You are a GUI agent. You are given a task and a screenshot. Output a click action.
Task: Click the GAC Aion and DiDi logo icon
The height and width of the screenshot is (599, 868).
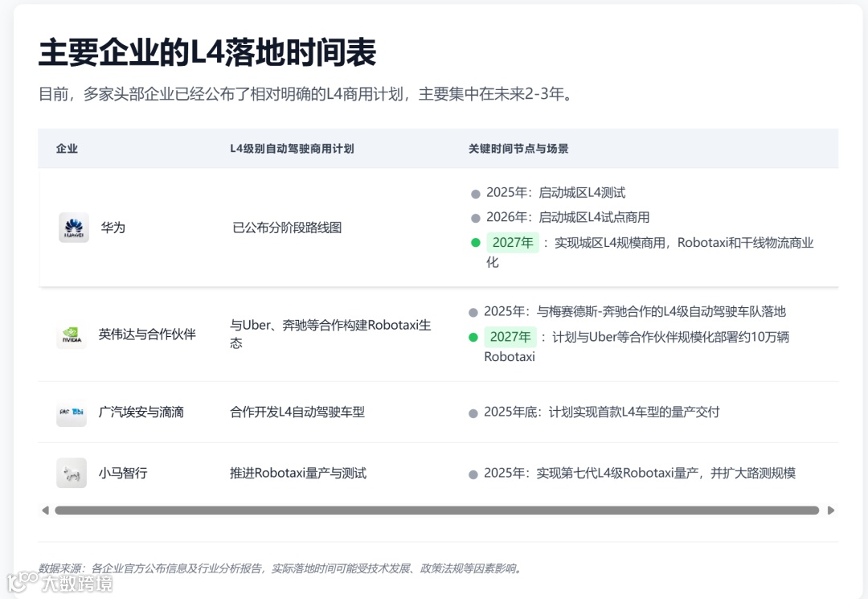(72, 412)
